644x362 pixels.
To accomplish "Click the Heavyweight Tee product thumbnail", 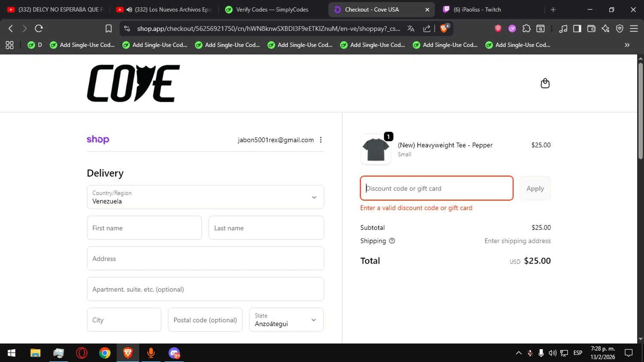I will (x=376, y=149).
